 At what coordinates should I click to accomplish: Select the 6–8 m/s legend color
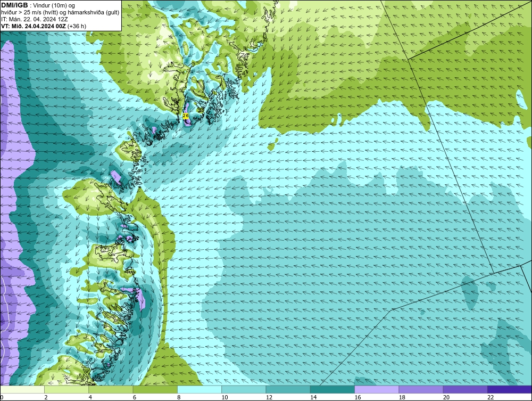155,389
